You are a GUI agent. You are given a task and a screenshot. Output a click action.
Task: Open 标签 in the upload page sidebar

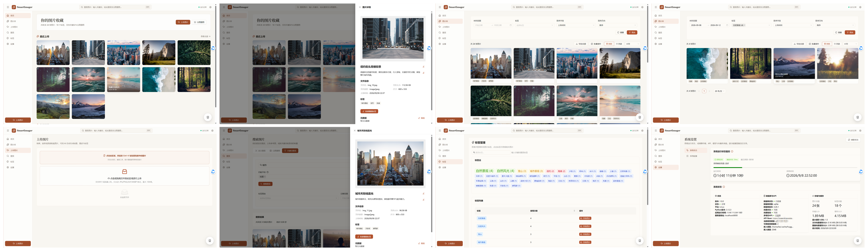[x=18, y=162]
